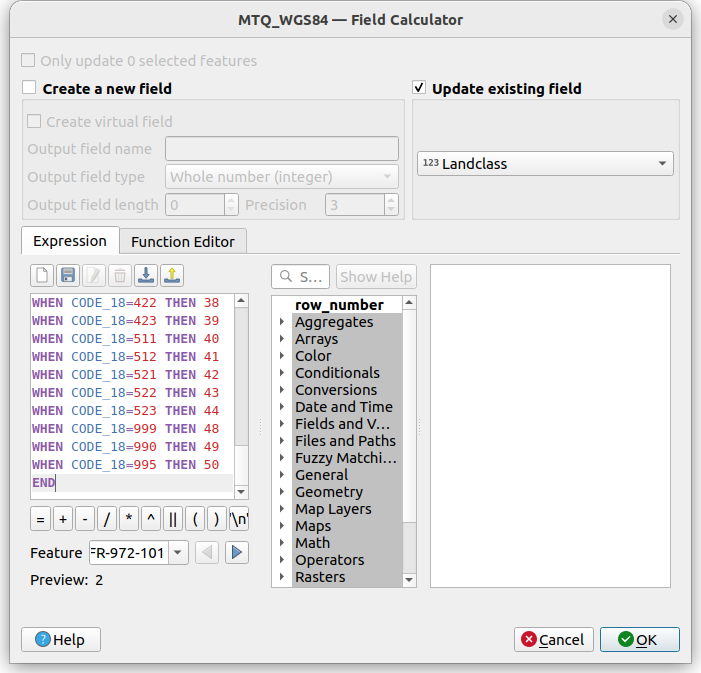Viewport: 701px width, 673px height.
Task: Insert a closing parenthesis
Action: (217, 519)
